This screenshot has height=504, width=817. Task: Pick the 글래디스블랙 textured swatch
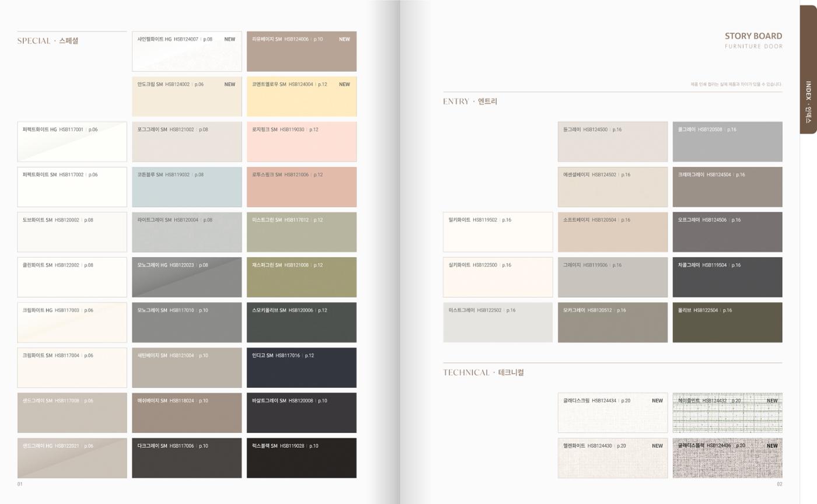727,458
